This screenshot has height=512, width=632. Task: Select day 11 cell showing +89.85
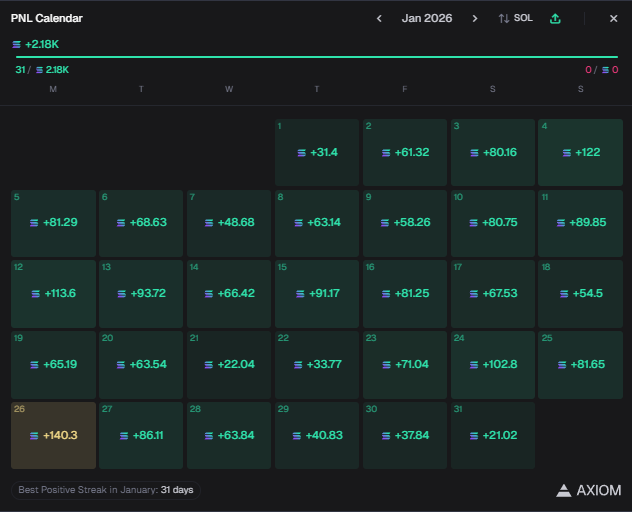tap(580, 223)
